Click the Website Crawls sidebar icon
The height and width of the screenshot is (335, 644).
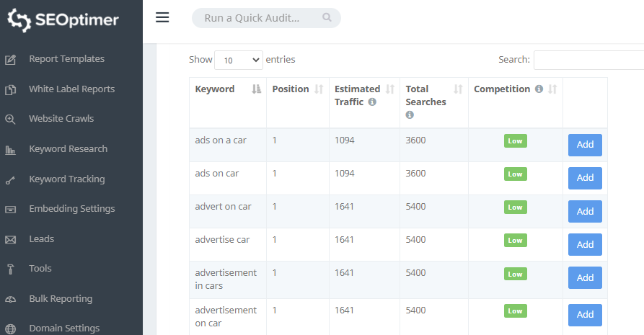click(x=11, y=120)
